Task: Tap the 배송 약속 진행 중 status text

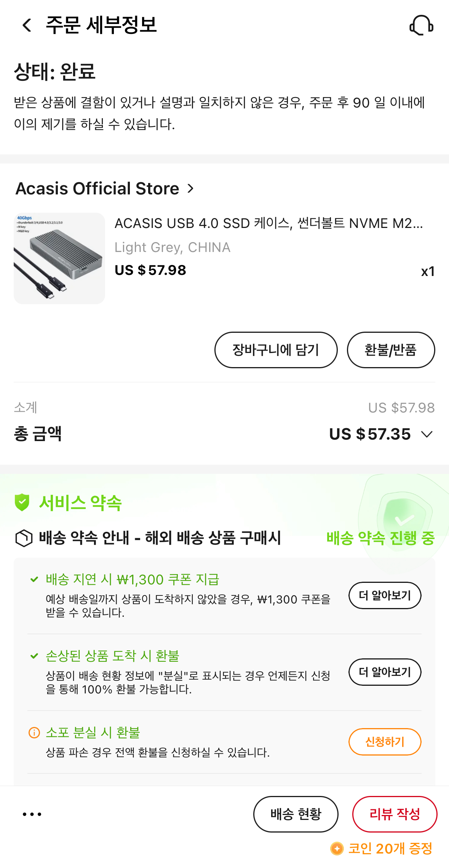Action: [380, 538]
